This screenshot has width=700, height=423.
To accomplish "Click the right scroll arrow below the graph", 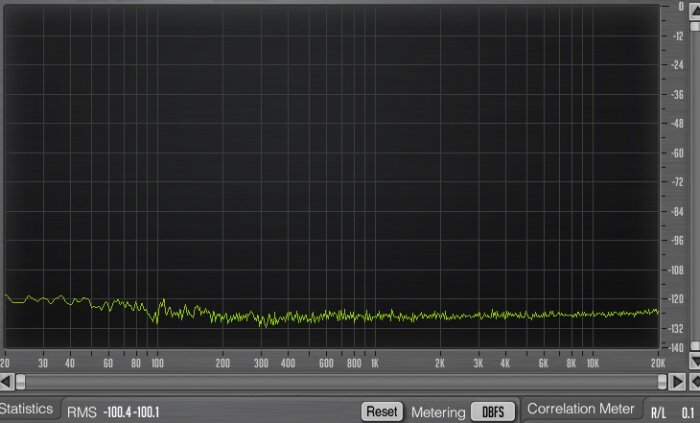I will click(x=678, y=382).
